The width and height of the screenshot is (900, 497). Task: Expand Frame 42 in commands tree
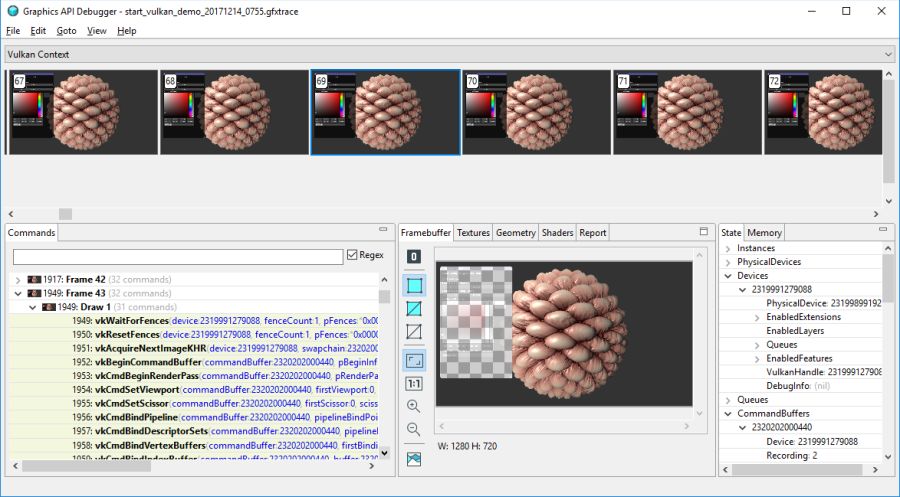18,280
